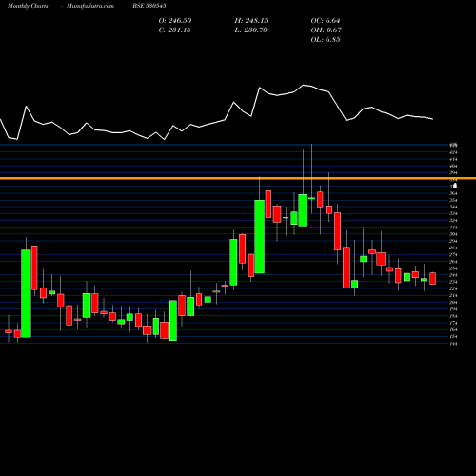Click the Monthly Charts title text
Viewport: 476px width, 476px height.
28,6
